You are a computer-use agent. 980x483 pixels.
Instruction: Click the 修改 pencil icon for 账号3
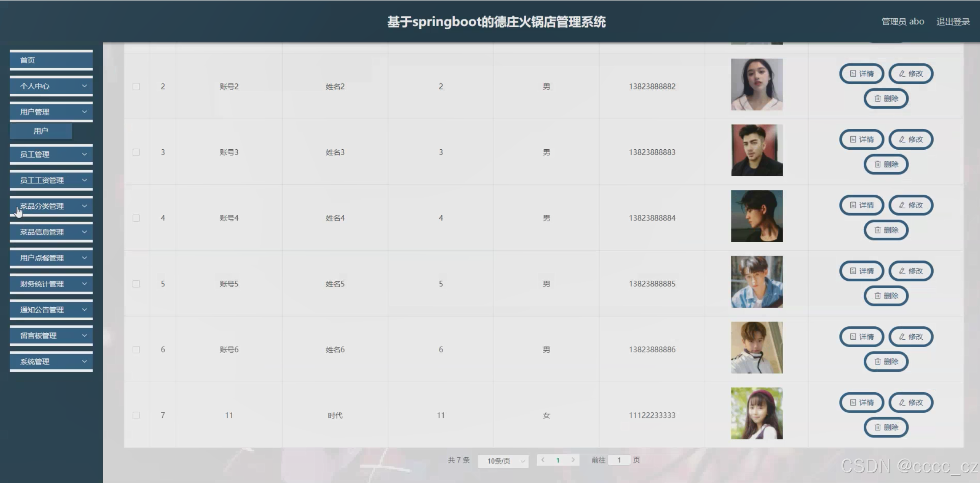click(x=902, y=140)
